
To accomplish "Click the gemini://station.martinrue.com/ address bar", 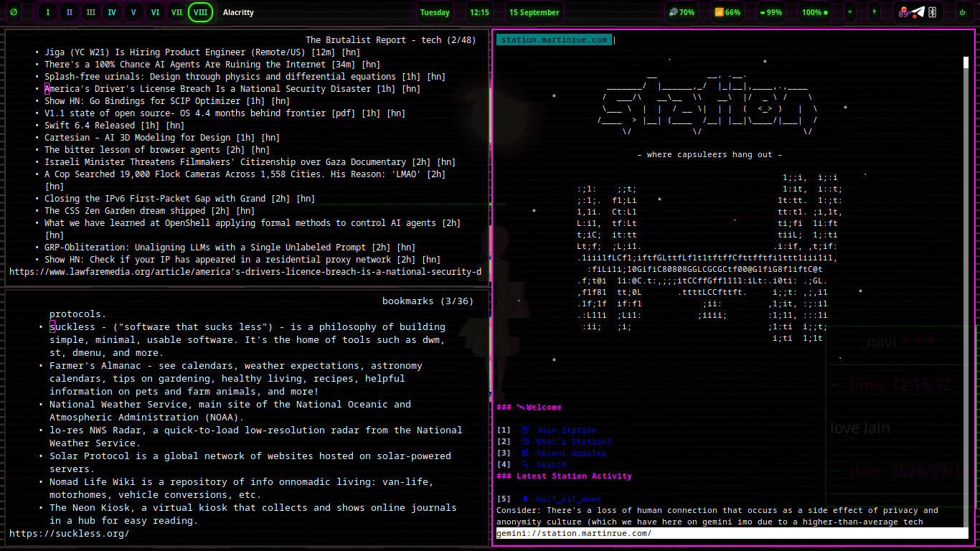I will 732,534.
